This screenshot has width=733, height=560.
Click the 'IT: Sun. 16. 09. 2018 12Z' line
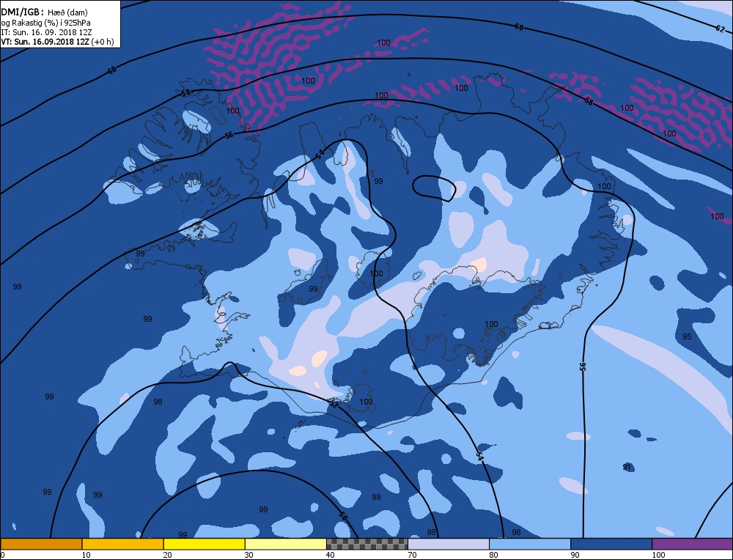pos(46,32)
